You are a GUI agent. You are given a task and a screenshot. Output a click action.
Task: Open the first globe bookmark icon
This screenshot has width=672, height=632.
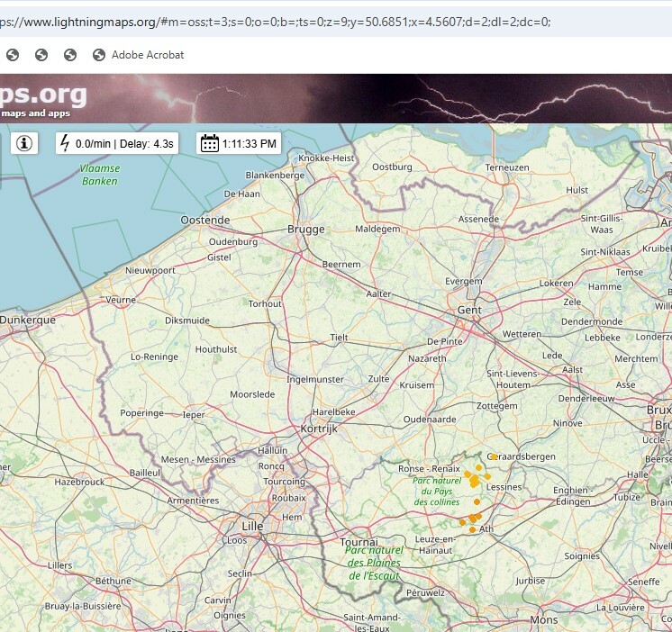pyautogui.click(x=13, y=55)
